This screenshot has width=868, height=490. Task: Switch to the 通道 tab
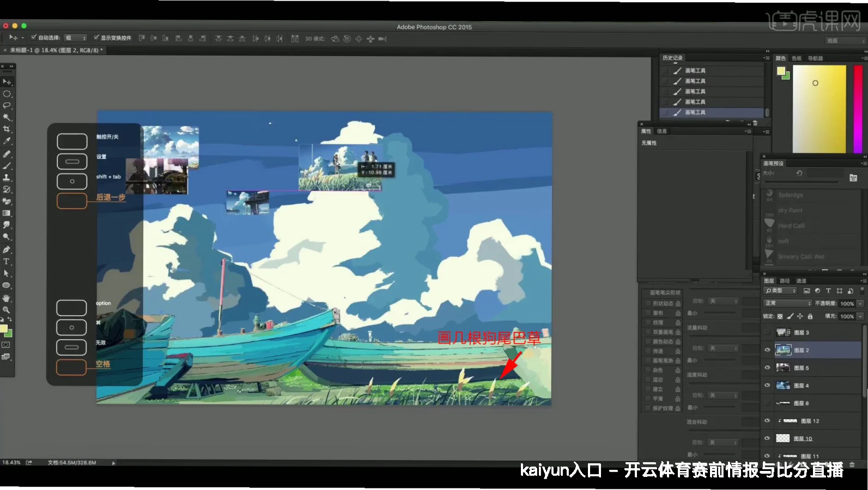pyautogui.click(x=801, y=281)
